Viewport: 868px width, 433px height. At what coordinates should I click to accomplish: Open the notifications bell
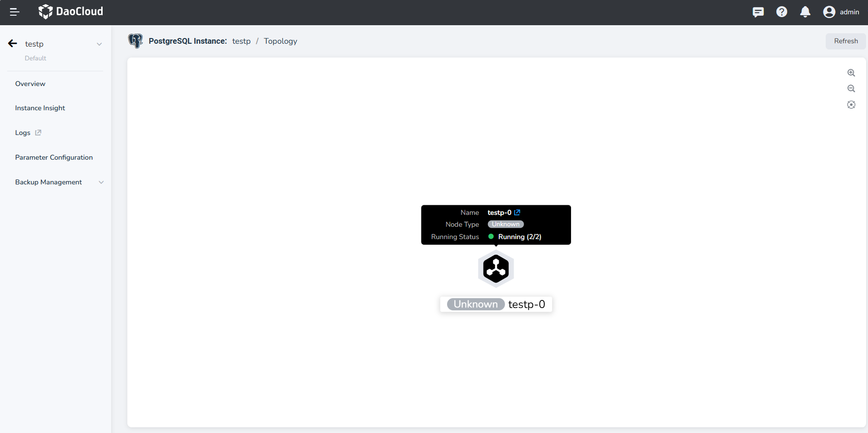click(x=805, y=12)
